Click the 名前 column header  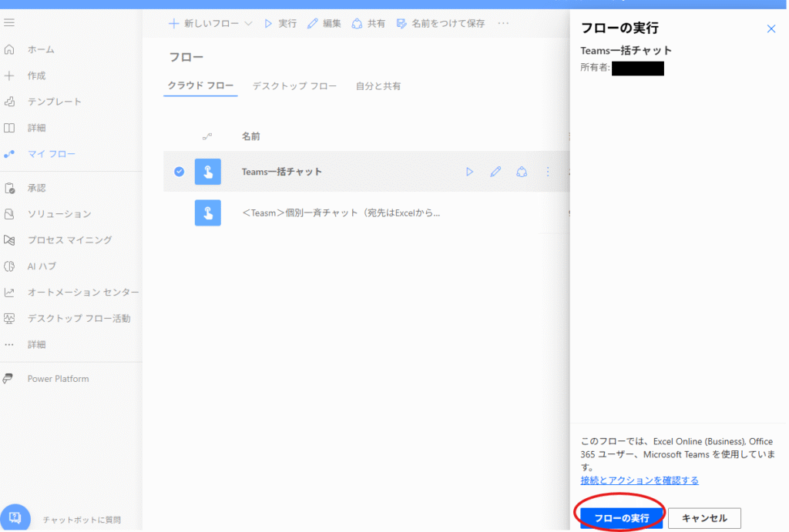tap(250, 136)
